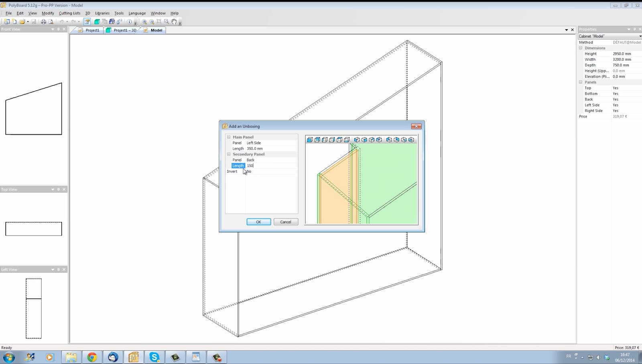This screenshot has width=642, height=364.
Task: Toggle auto-hide pin on Front View panel
Action: [58, 29]
